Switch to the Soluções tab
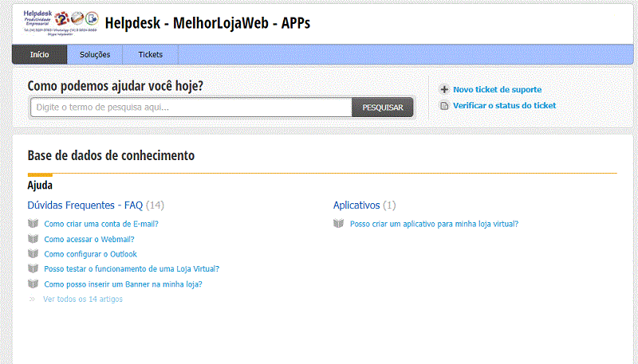This screenshot has width=638, height=364. [95, 54]
